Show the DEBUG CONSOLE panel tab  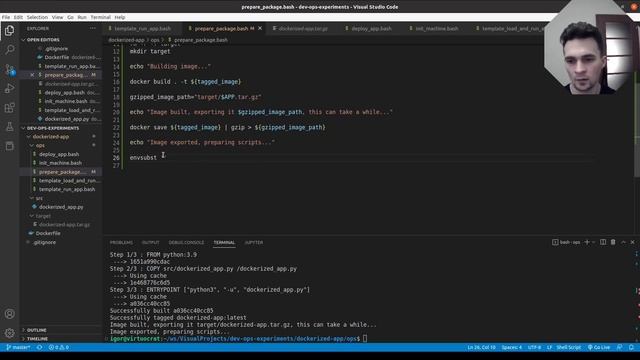coord(186,242)
